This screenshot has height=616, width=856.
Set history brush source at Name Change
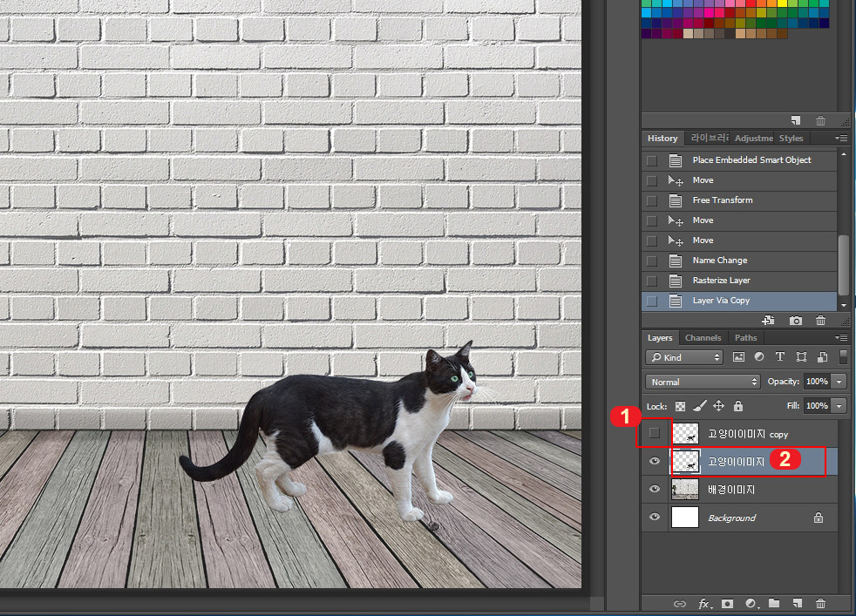pyautogui.click(x=651, y=261)
